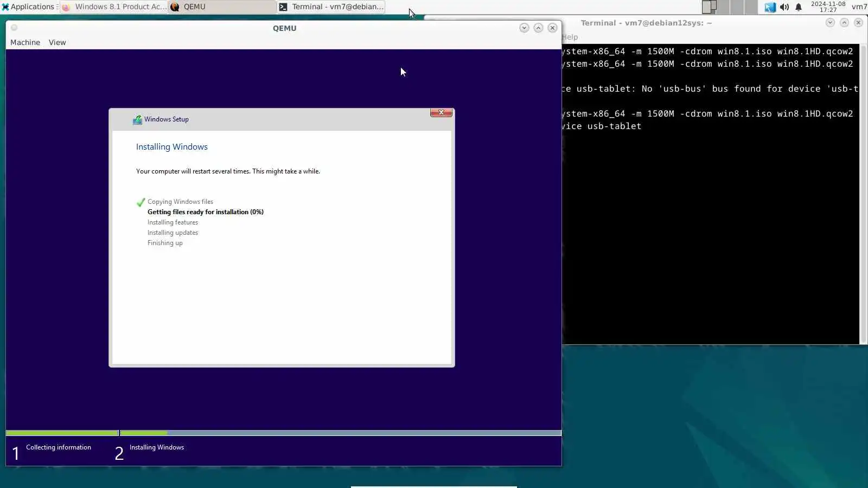Screen dimensions: 868x488
Task: Close the Windows Setup dialog
Action: [441, 112]
